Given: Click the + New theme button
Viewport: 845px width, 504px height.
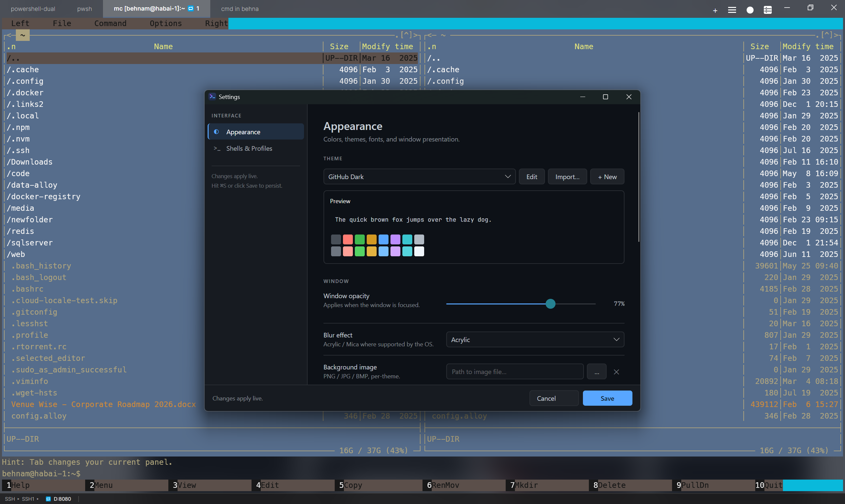Looking at the screenshot, I should 607,176.
